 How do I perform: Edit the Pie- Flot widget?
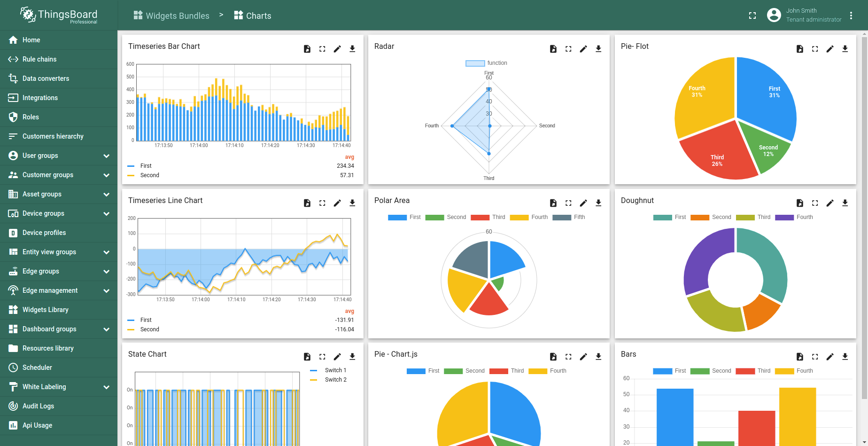click(830, 49)
